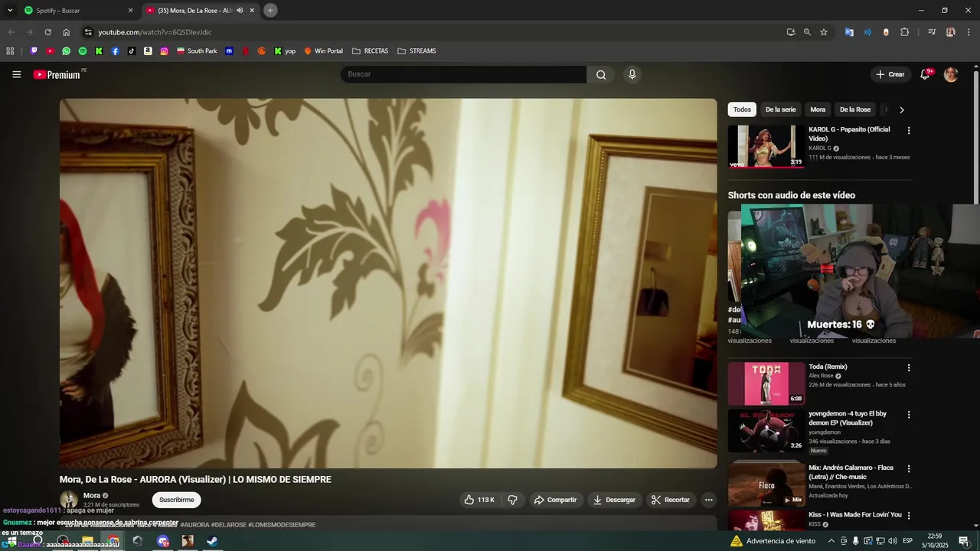Open Chrome extensions puzzle icon
980x551 pixels.
coord(905,32)
